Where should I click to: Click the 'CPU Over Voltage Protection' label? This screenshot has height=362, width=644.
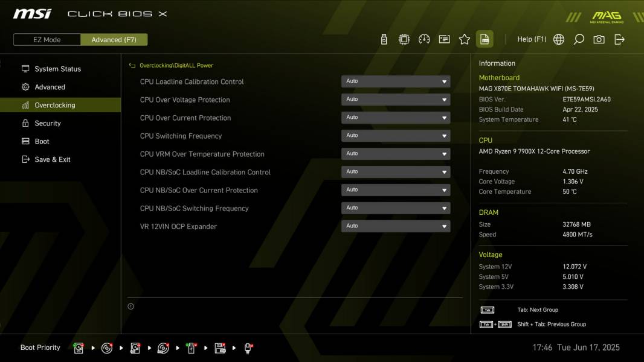185,100
